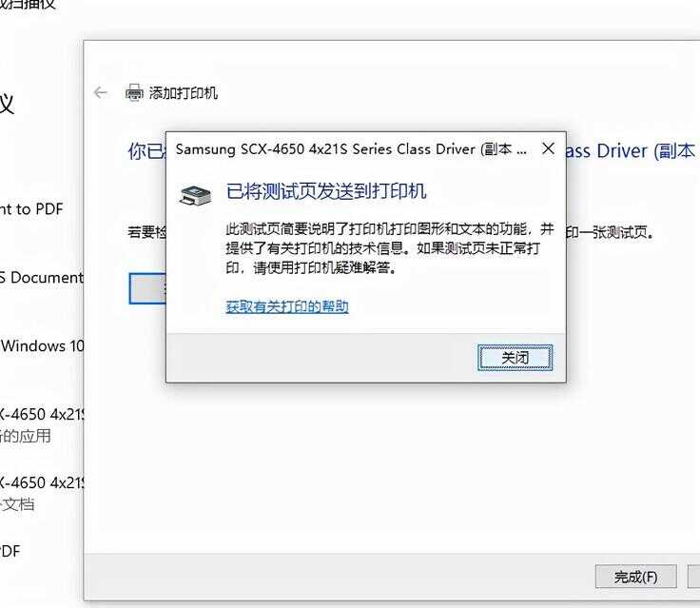This screenshot has height=608, width=700.
Task: Click the cut-off button right of 完成(F)
Action: (x=694, y=577)
